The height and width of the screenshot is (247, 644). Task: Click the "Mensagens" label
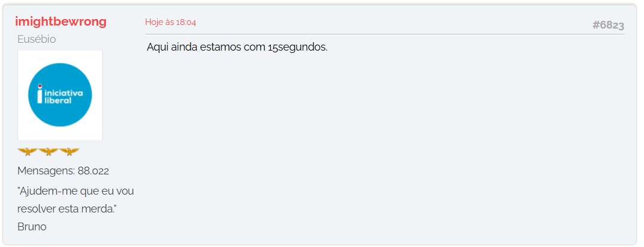46,171
